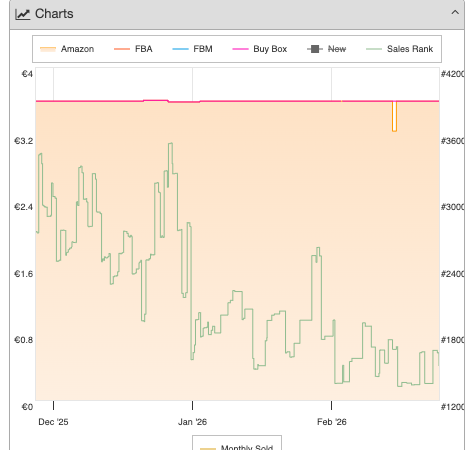Click the Jan '26 axis label
474x450 pixels.
pos(192,422)
